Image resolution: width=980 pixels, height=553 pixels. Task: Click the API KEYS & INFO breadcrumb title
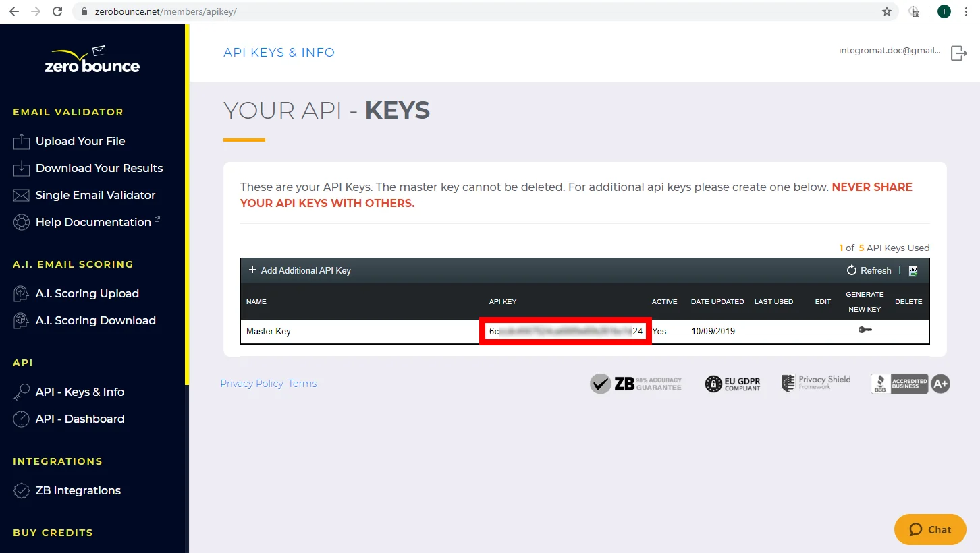pyautogui.click(x=279, y=53)
